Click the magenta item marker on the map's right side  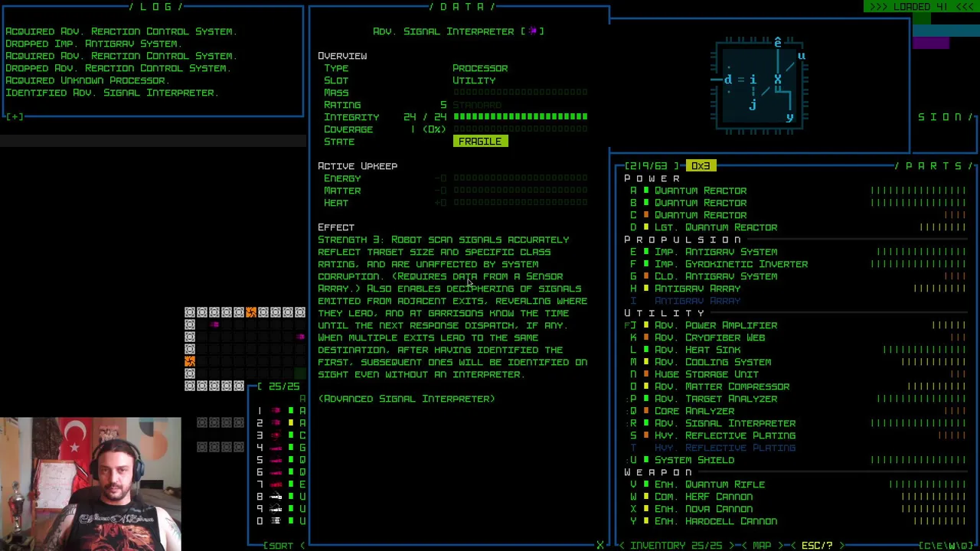click(x=300, y=337)
